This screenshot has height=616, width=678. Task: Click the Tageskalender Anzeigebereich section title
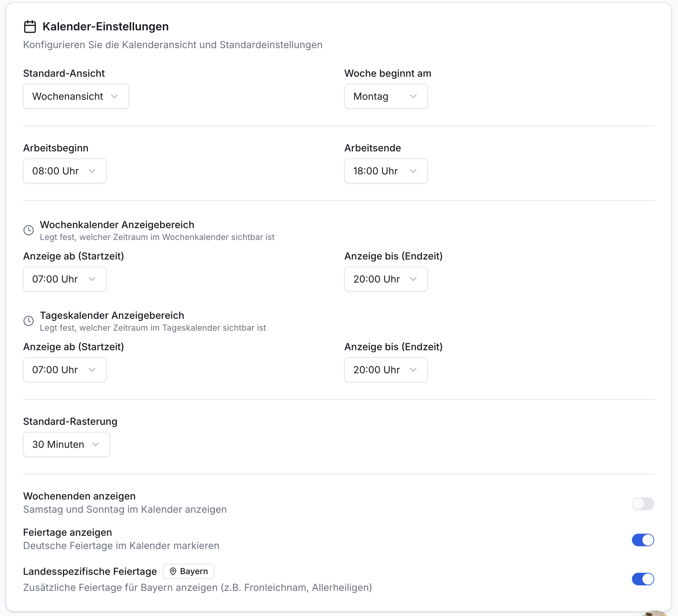[x=112, y=315]
